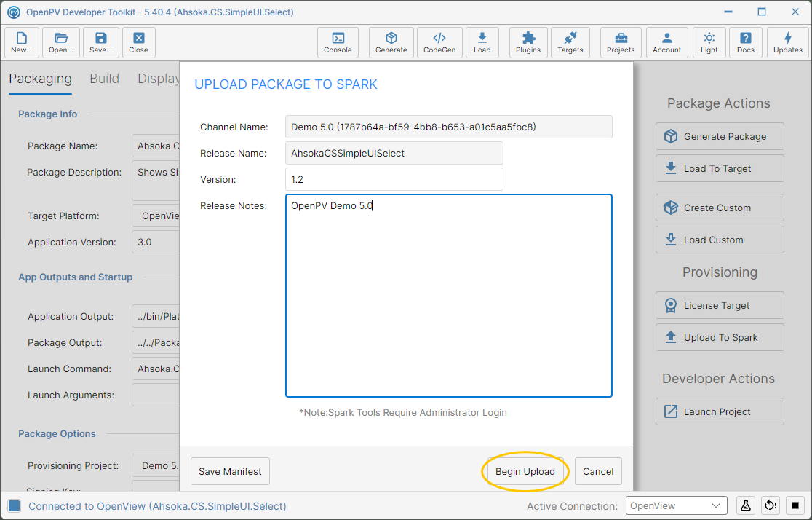Click the Updates toolbar icon

tap(788, 42)
